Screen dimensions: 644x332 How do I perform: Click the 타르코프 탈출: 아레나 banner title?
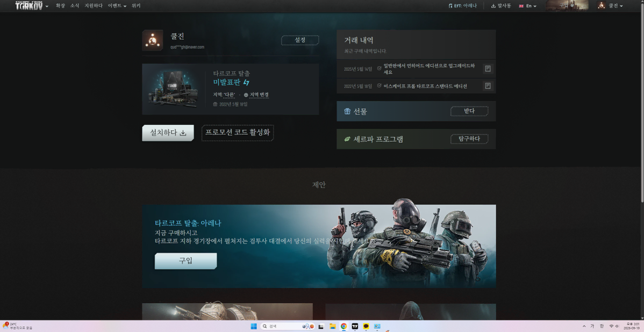tap(188, 223)
